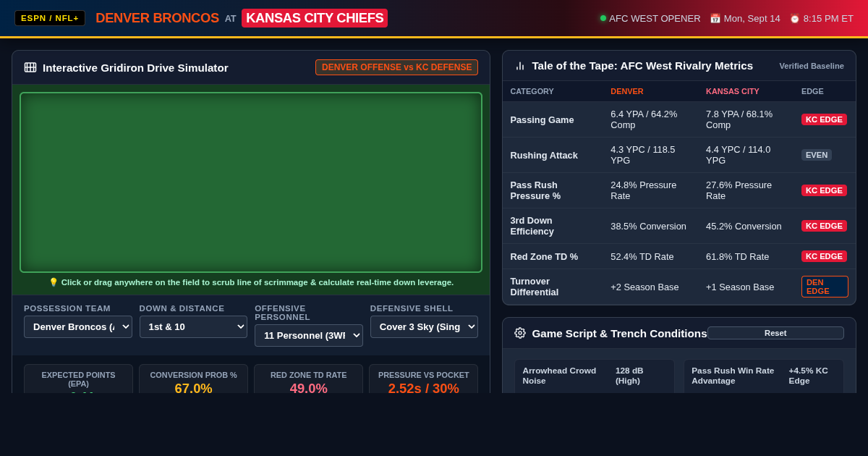Click the DENVER column header

coord(627,91)
